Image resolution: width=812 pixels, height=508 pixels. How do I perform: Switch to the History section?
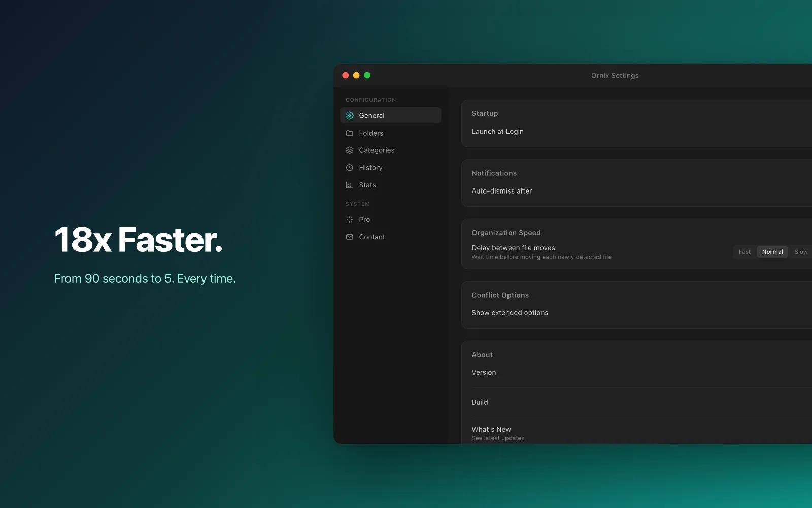(x=390, y=168)
